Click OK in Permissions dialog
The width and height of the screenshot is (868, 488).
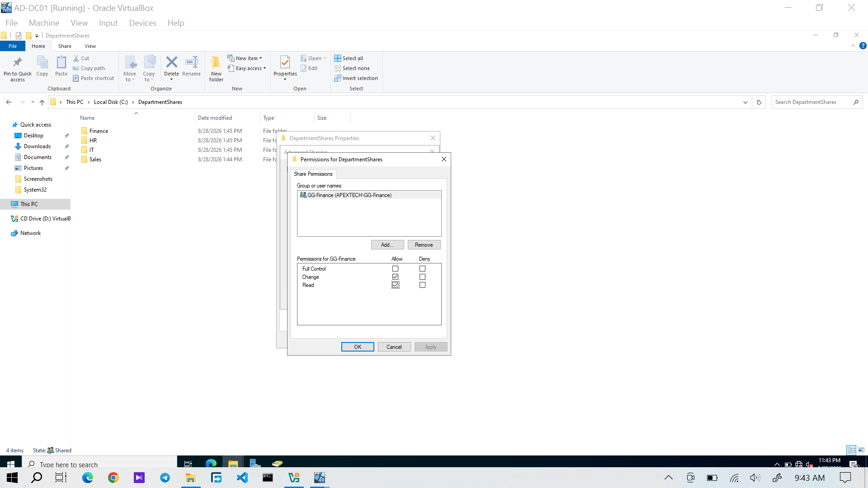[x=358, y=347]
